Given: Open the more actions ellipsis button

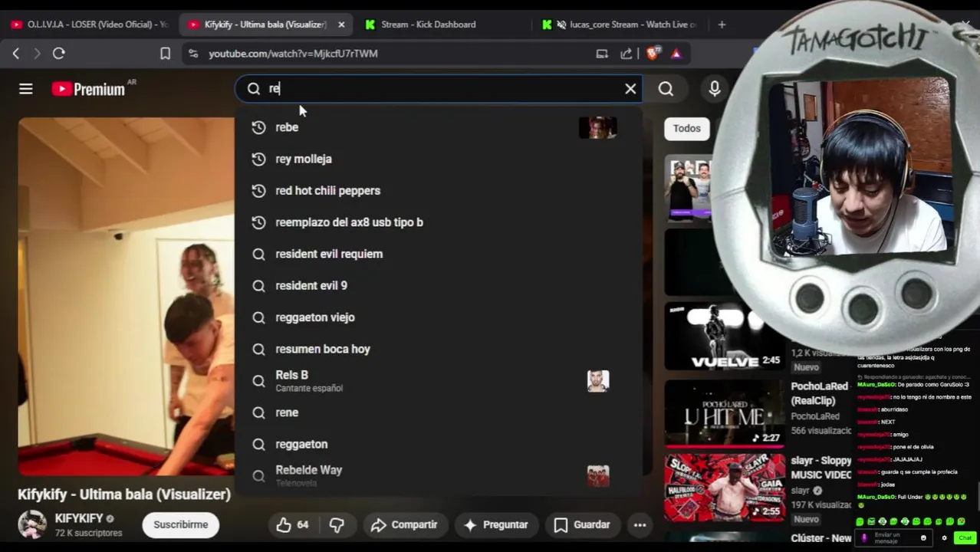Looking at the screenshot, I should coord(640,525).
